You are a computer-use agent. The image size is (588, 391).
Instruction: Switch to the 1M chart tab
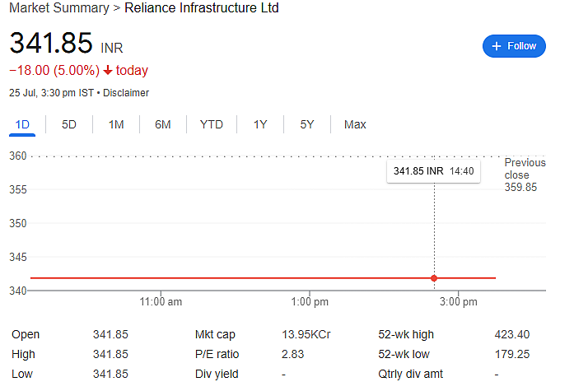click(x=116, y=124)
